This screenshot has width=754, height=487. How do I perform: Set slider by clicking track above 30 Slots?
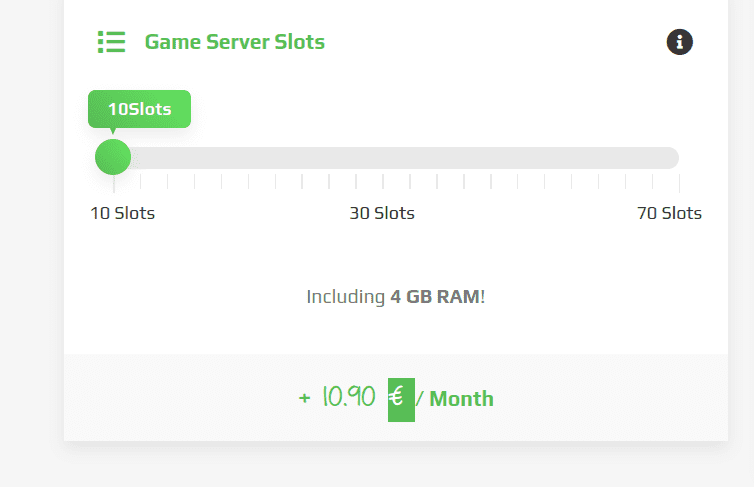coord(382,157)
